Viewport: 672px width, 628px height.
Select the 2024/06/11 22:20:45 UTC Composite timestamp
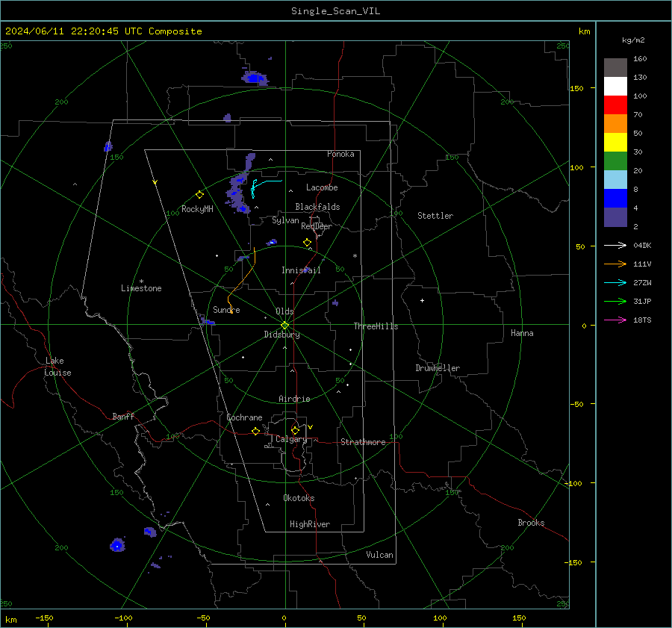(x=103, y=31)
